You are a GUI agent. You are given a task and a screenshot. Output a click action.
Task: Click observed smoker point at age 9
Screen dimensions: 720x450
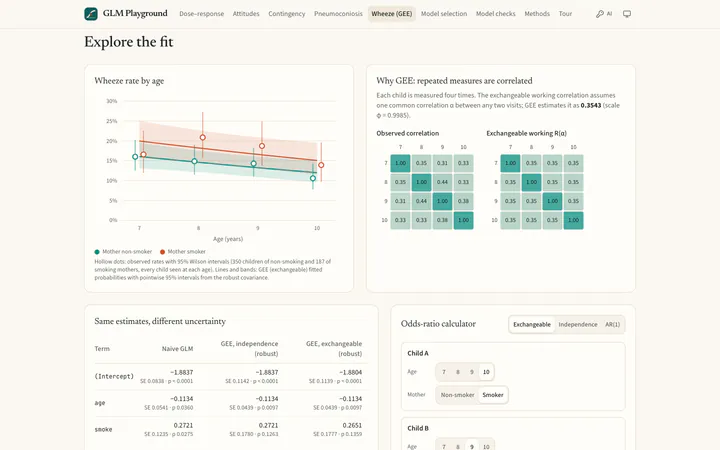pos(262,146)
